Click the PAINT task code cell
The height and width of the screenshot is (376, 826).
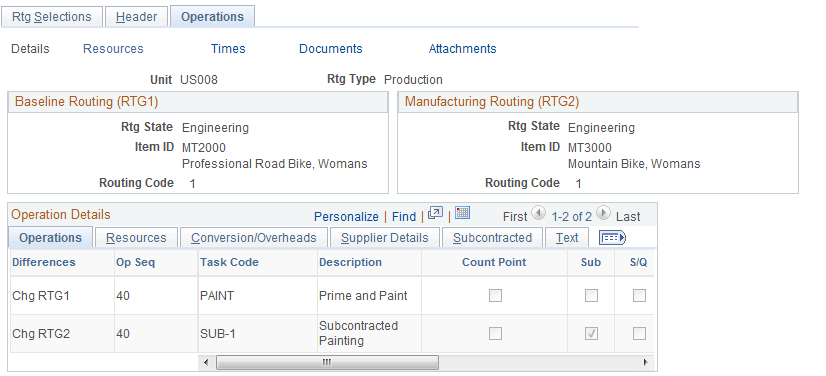[x=217, y=296]
